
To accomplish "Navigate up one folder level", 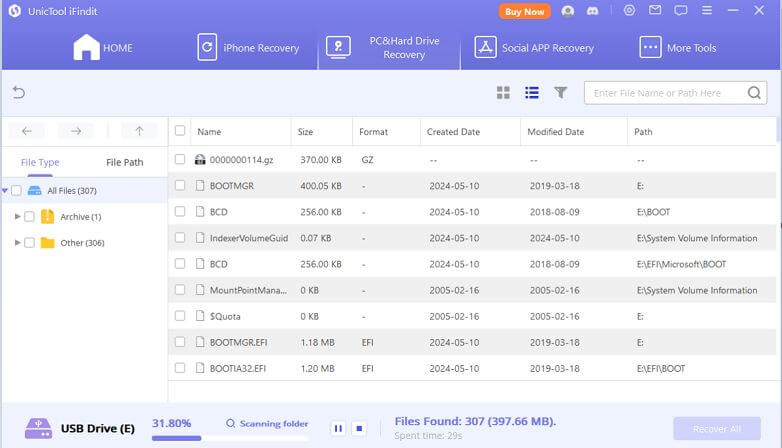I will pyautogui.click(x=139, y=131).
